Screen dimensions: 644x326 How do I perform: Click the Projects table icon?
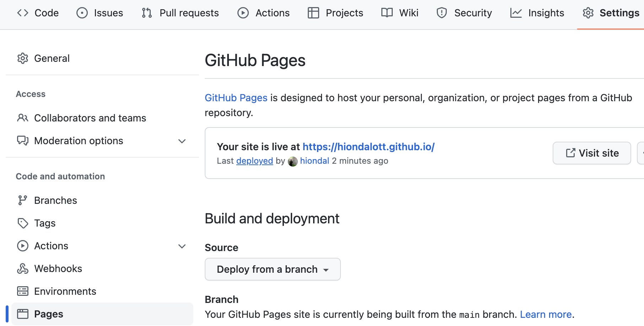313,13
